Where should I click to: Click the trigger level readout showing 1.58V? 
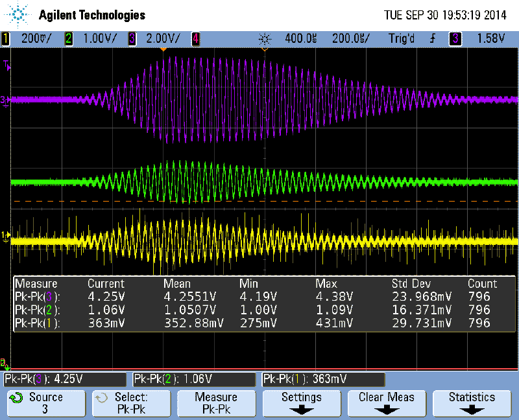(490, 38)
